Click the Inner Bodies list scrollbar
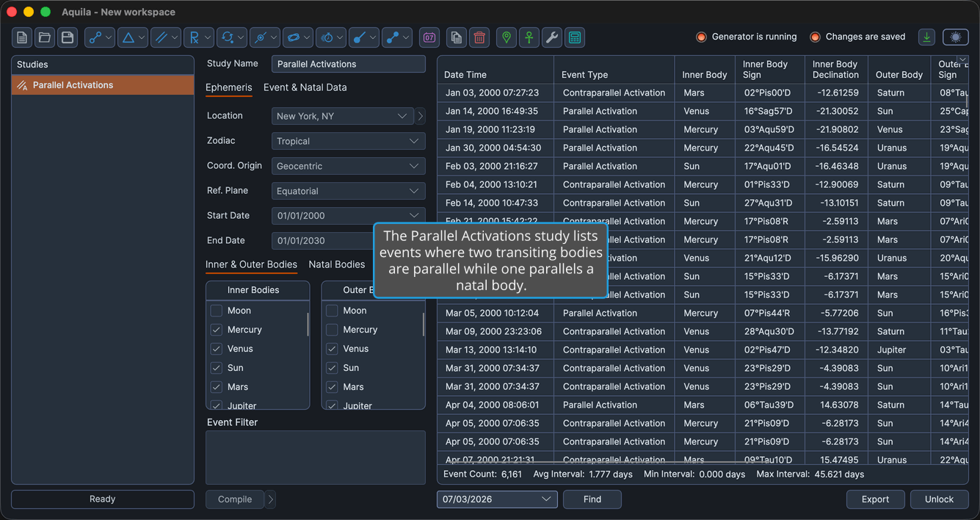The width and height of the screenshot is (980, 520). 308,324
